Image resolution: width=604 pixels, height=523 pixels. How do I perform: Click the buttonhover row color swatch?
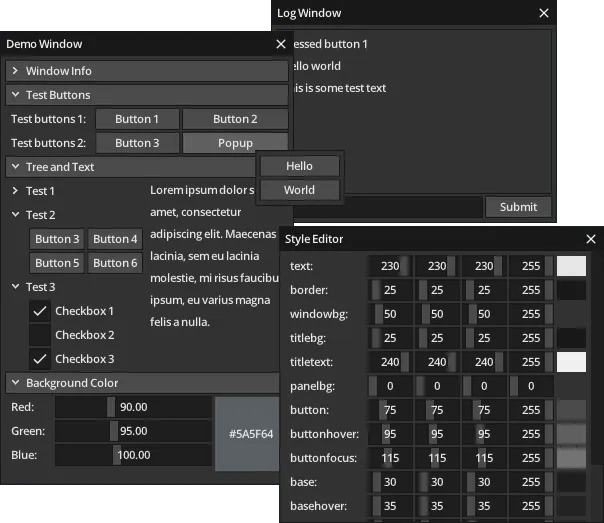click(571, 434)
